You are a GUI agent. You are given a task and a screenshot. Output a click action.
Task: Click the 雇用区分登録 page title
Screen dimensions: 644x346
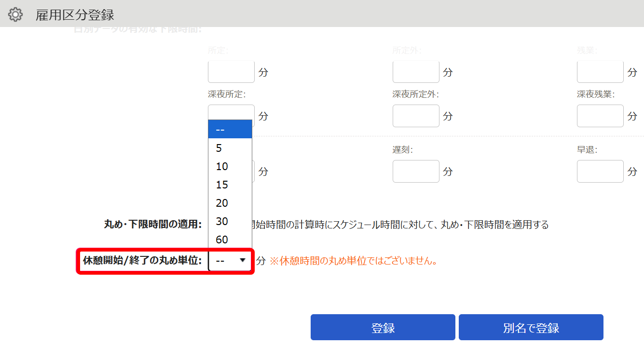coord(75,15)
